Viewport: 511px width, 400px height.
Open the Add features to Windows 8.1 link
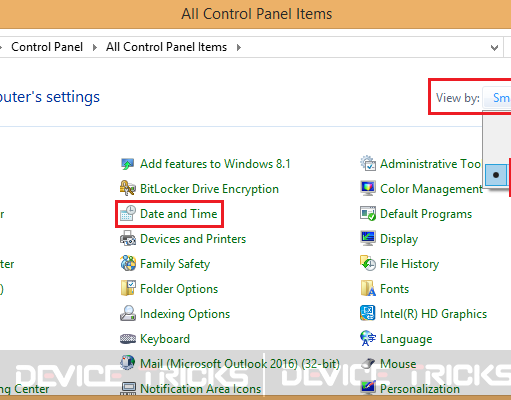click(x=215, y=164)
